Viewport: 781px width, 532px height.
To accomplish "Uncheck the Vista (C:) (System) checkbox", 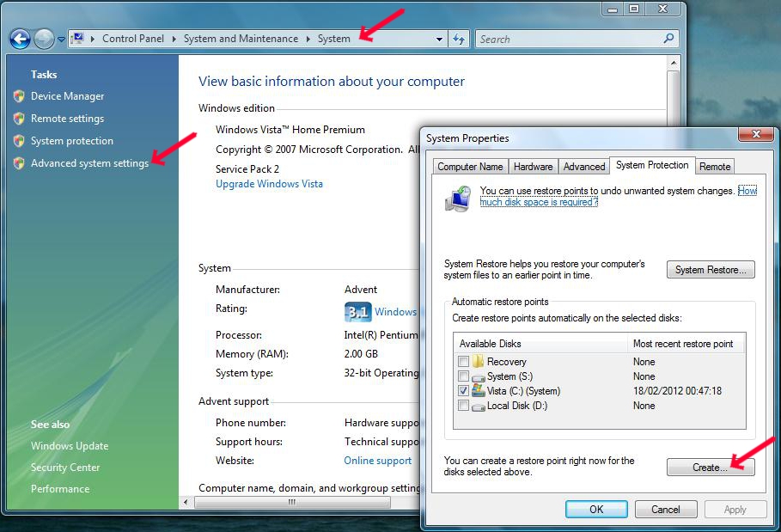I will tap(463, 391).
